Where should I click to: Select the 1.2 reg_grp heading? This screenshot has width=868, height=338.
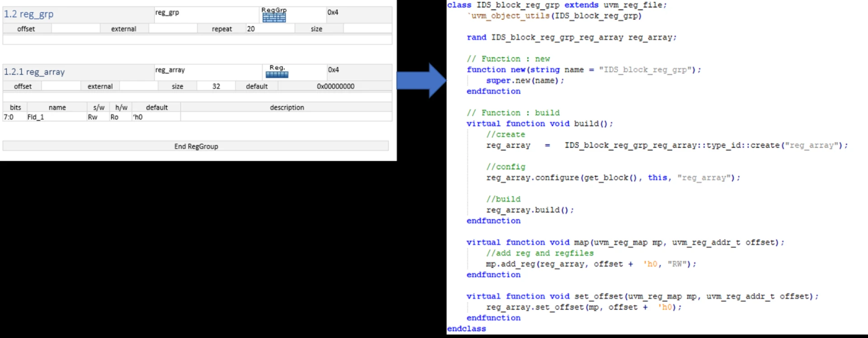click(x=29, y=14)
